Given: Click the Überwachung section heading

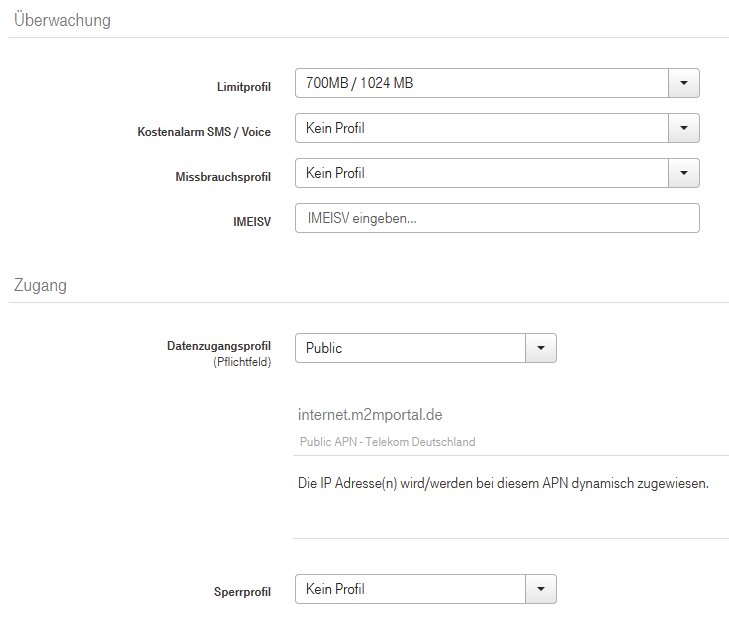Looking at the screenshot, I should [62, 20].
